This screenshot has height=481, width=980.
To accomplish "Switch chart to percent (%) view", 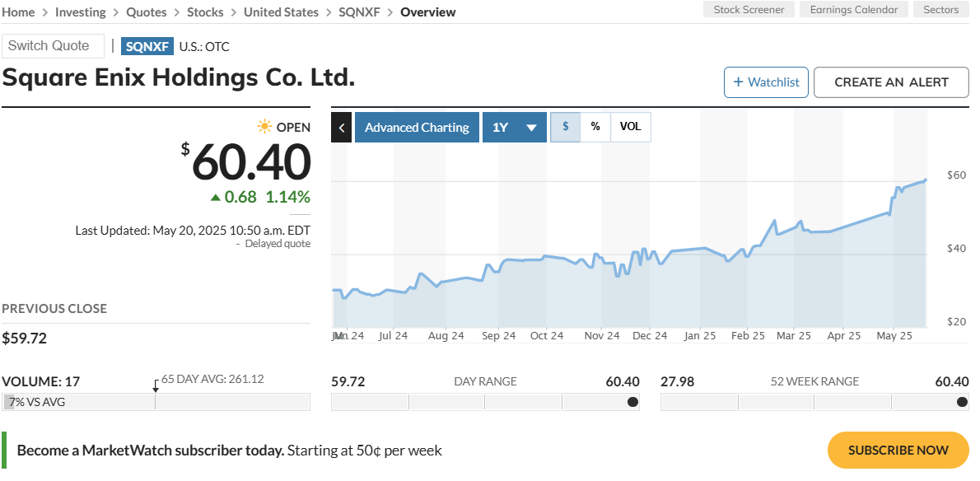I will pos(595,128).
